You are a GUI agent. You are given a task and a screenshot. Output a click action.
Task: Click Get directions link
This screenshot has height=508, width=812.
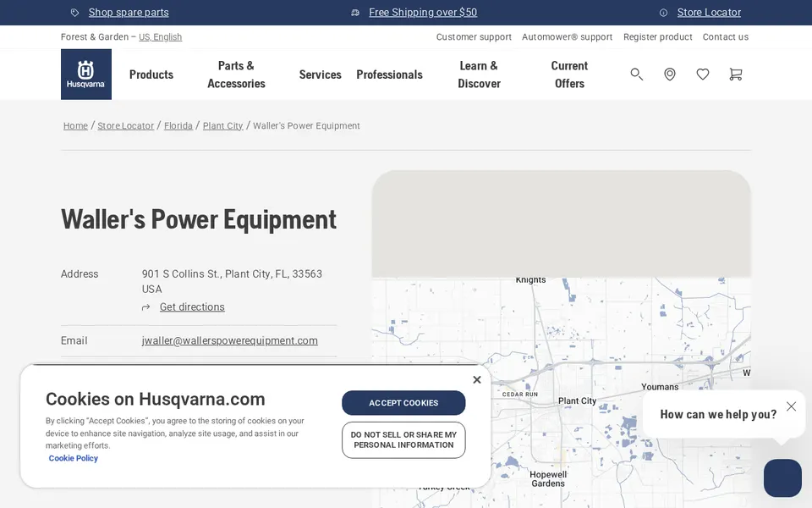[192, 306]
